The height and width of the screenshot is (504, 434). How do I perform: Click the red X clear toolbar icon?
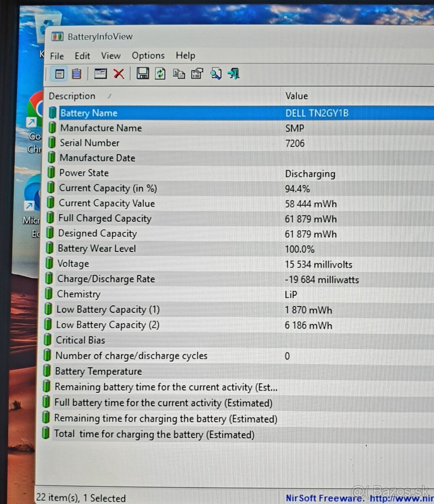pos(119,73)
